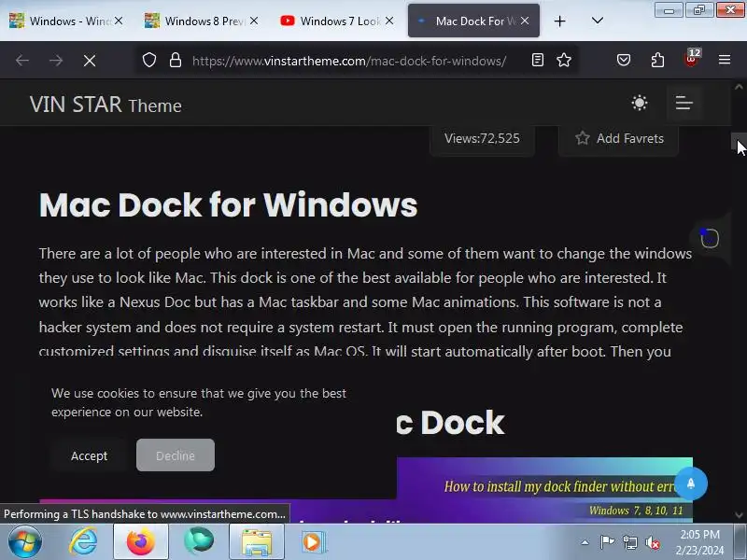Stop loading the page with X button

[x=90, y=61]
